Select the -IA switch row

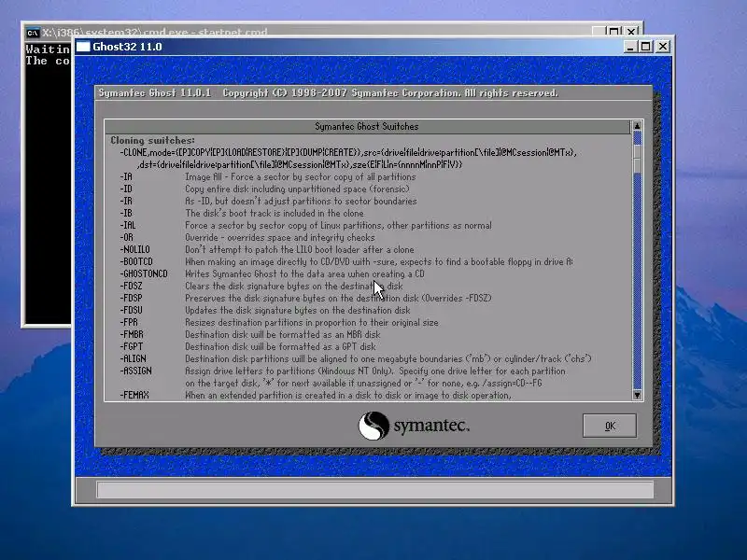[268, 176]
